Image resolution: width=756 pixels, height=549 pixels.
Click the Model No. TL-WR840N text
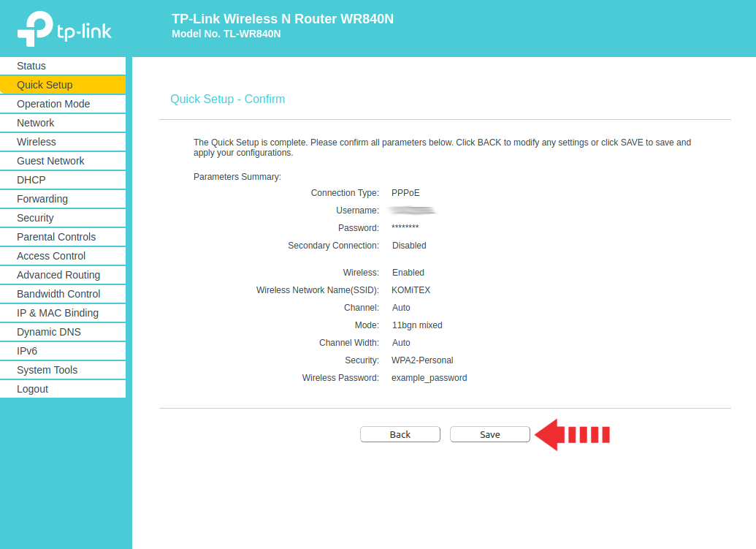[x=226, y=34]
